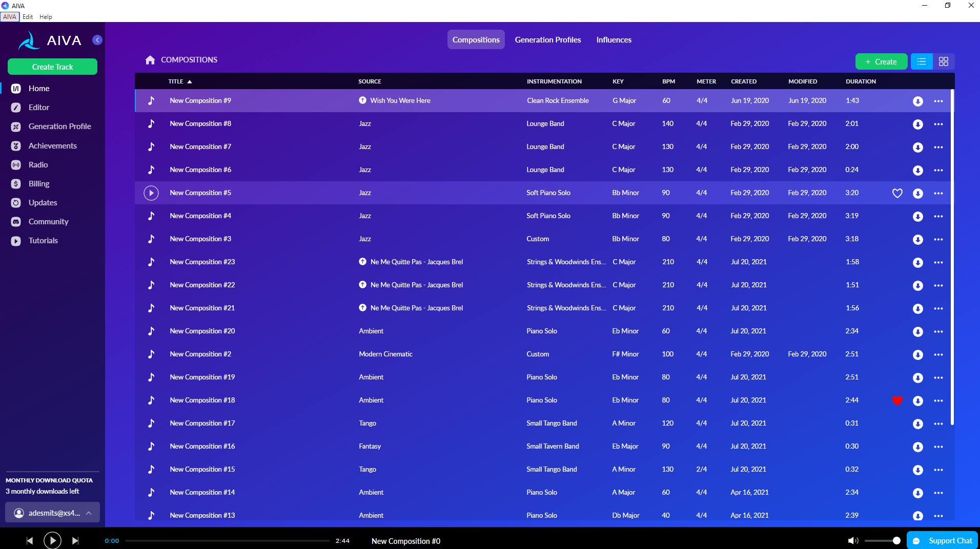Open more options for New Composition #4
The height and width of the screenshot is (549, 980).
coord(938,217)
